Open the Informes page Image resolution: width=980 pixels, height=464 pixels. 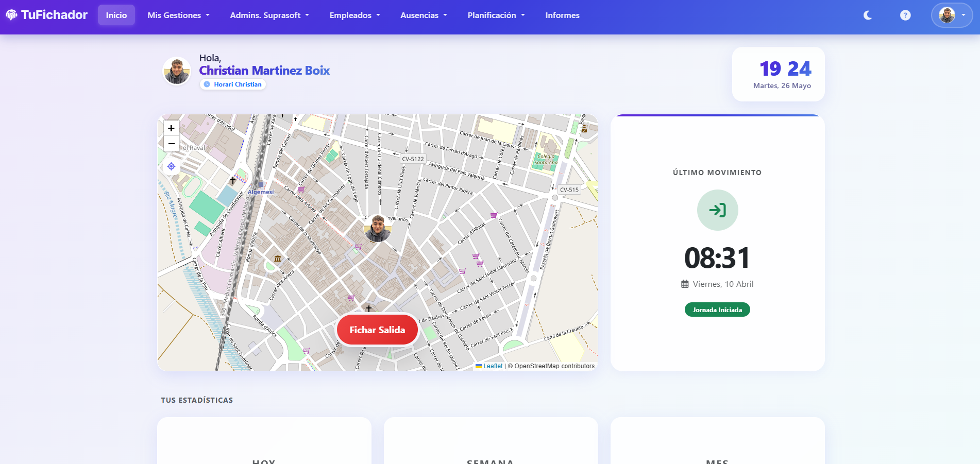(563, 15)
